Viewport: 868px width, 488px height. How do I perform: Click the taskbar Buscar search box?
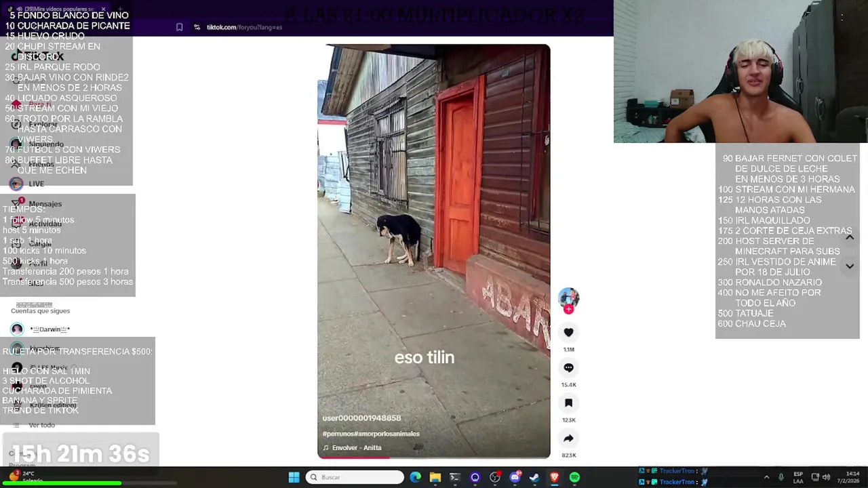pos(355,477)
